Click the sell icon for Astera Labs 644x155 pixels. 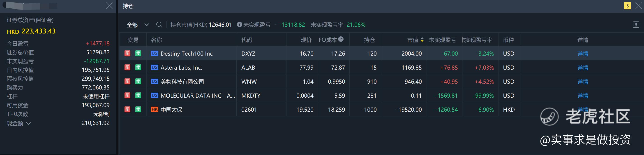(x=138, y=67)
